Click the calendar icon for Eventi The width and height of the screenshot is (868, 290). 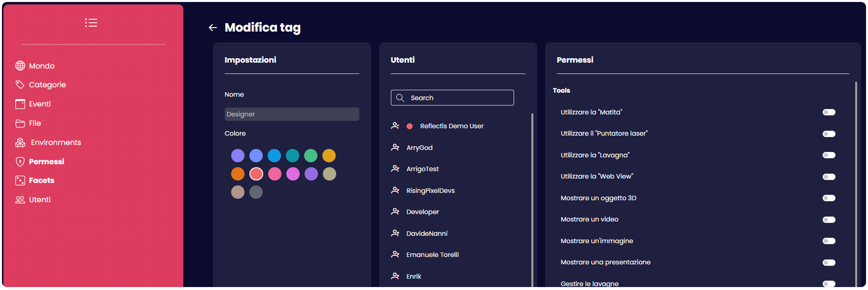20,104
